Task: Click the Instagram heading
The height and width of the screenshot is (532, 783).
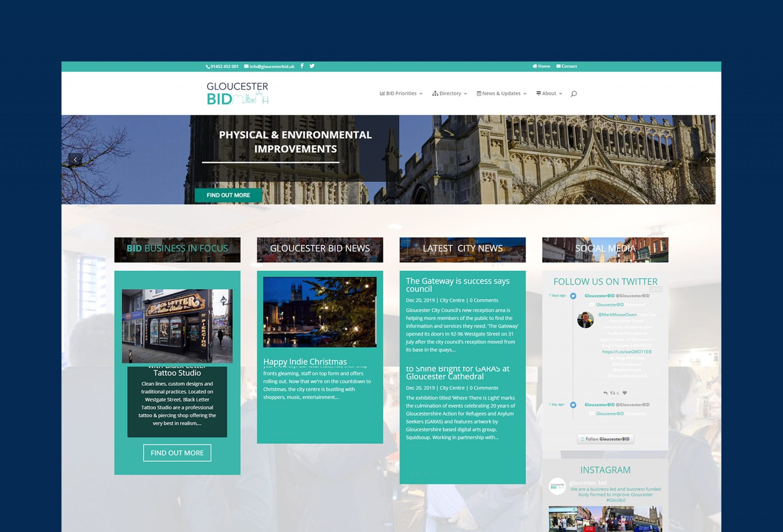Action: [605, 470]
